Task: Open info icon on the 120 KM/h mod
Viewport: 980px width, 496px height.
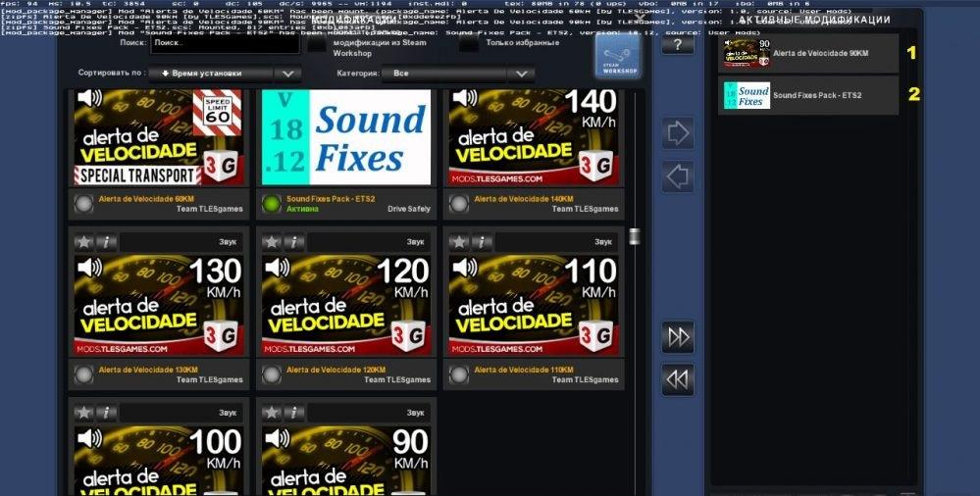Action: point(294,242)
